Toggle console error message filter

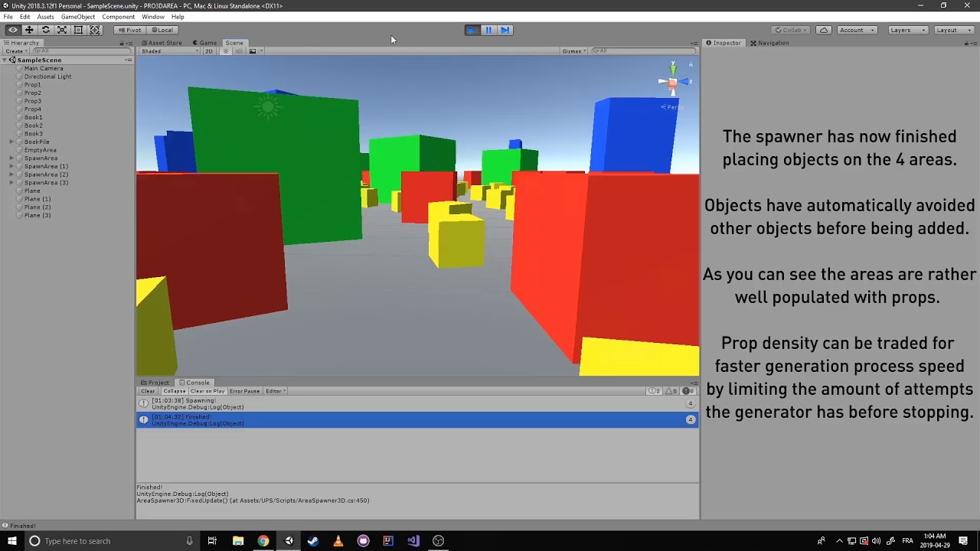688,391
